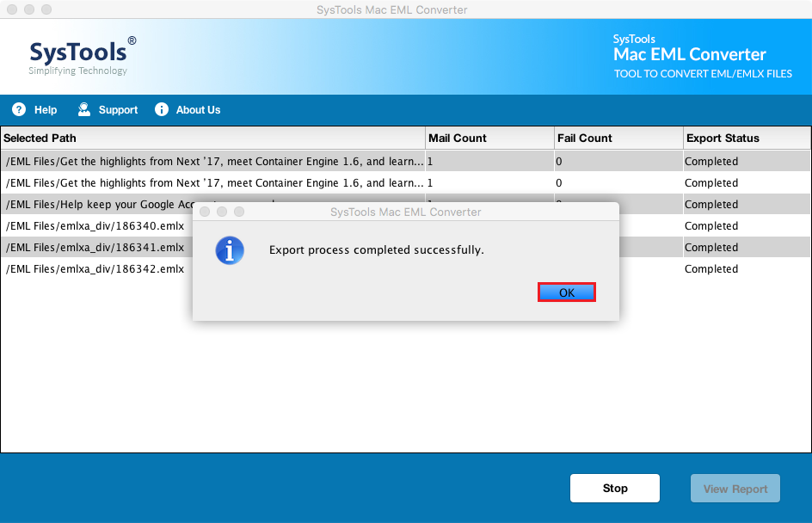Click the Support person icon
The height and width of the screenshot is (523, 812).
pyautogui.click(x=84, y=109)
